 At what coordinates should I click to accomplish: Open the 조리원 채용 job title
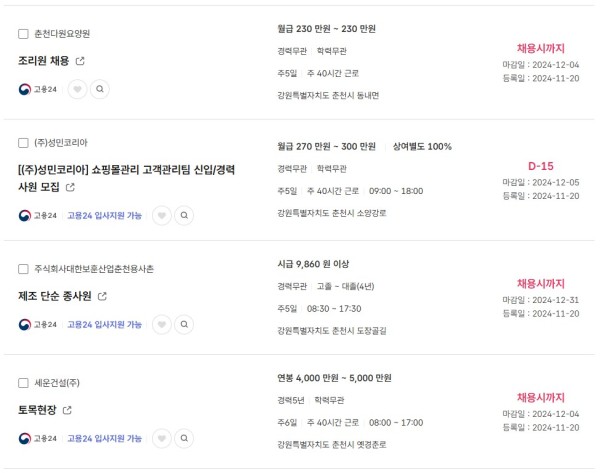click(x=44, y=61)
